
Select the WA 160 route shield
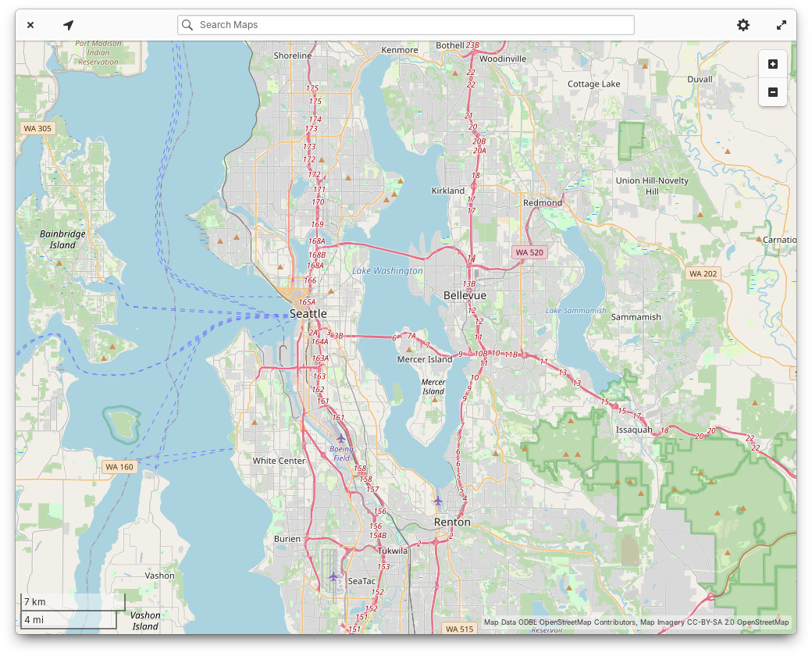[x=120, y=467]
